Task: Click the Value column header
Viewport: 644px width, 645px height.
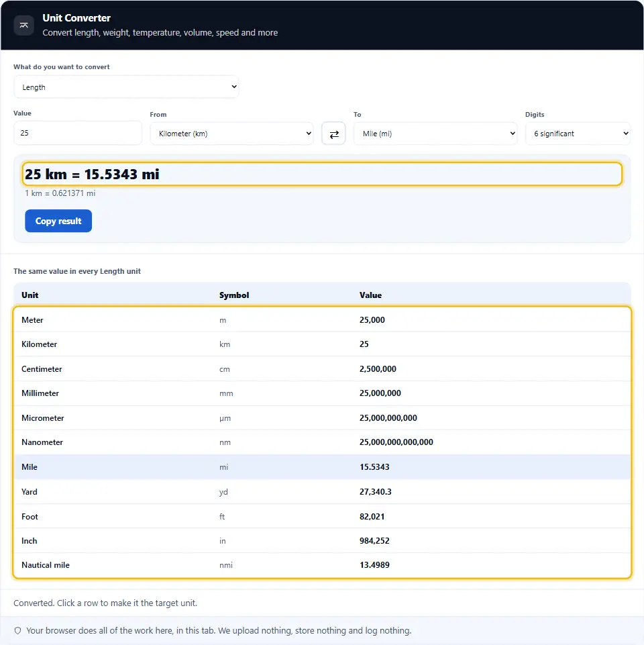Action: [370, 295]
